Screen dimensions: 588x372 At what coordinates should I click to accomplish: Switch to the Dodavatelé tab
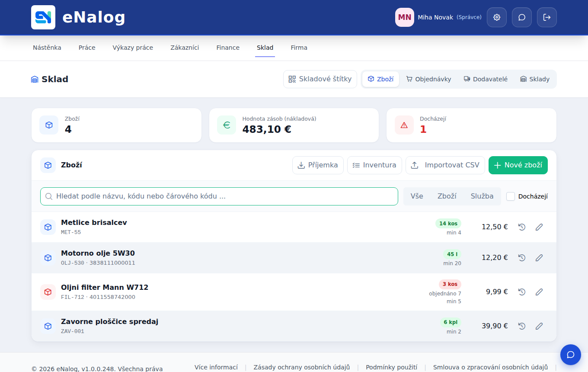(486, 79)
